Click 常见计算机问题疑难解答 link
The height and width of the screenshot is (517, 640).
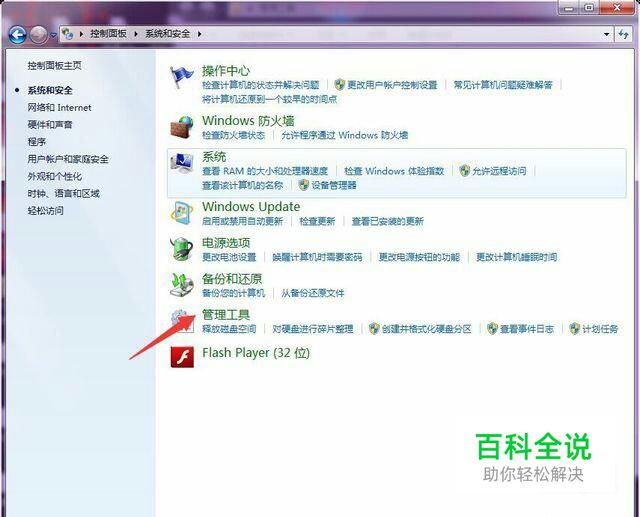(503, 85)
